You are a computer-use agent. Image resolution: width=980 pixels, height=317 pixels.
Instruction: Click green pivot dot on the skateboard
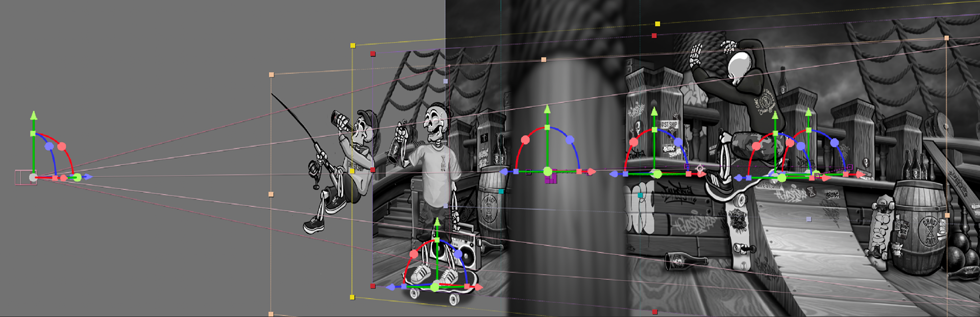tap(435, 287)
